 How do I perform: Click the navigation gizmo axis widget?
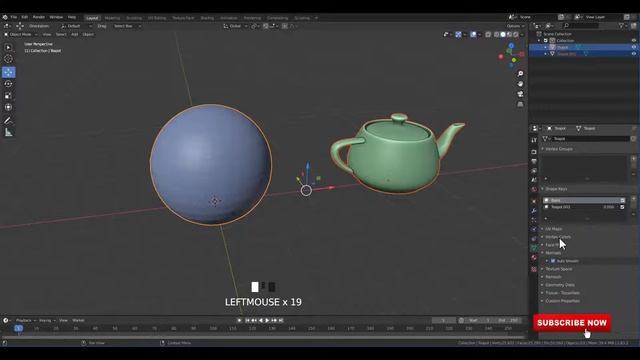(x=511, y=55)
